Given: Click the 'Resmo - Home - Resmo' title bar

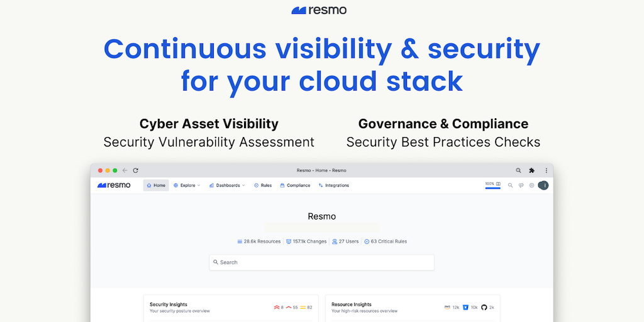Looking at the screenshot, I should pos(321,170).
